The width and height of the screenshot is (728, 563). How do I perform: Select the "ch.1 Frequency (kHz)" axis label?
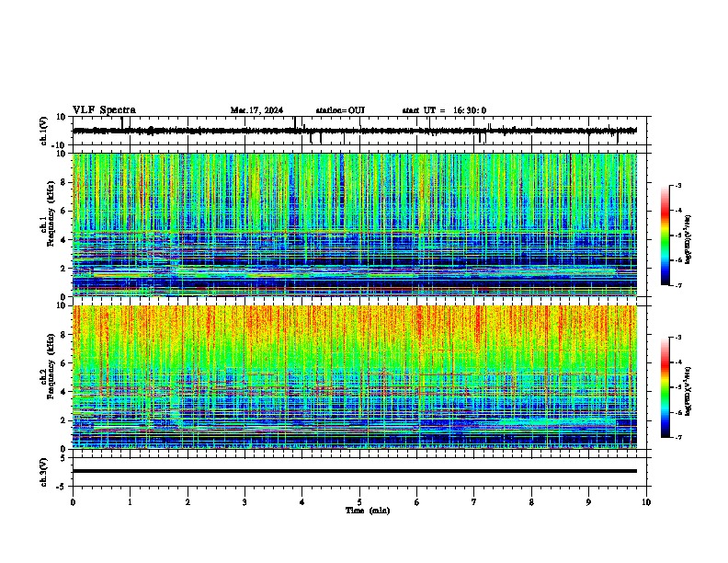point(49,213)
